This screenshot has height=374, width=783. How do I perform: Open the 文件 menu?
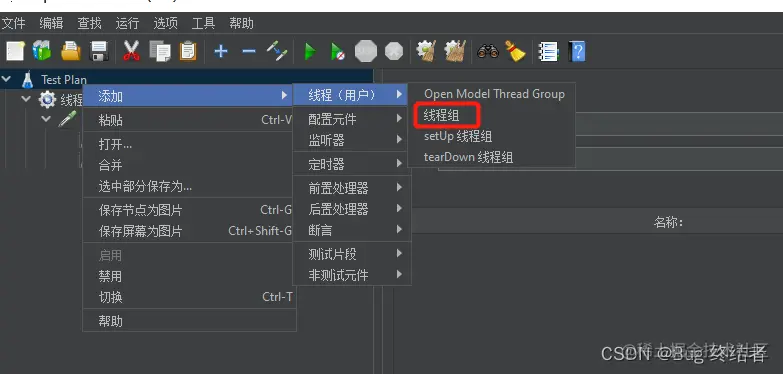[13, 23]
